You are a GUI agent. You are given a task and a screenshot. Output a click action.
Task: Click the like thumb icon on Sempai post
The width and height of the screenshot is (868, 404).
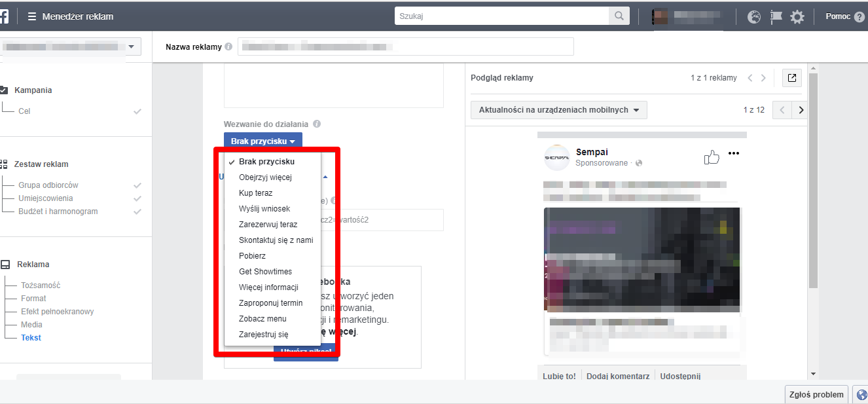[x=712, y=156]
